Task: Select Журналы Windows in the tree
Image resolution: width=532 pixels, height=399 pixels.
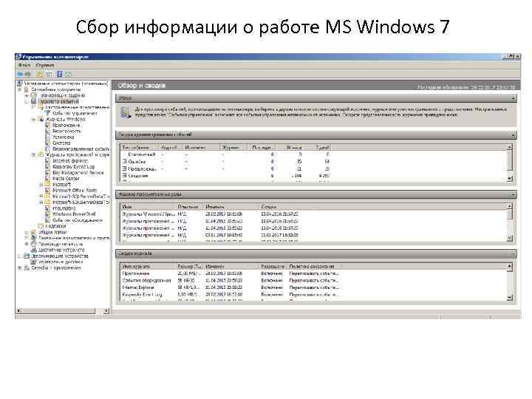Action: click(x=66, y=120)
